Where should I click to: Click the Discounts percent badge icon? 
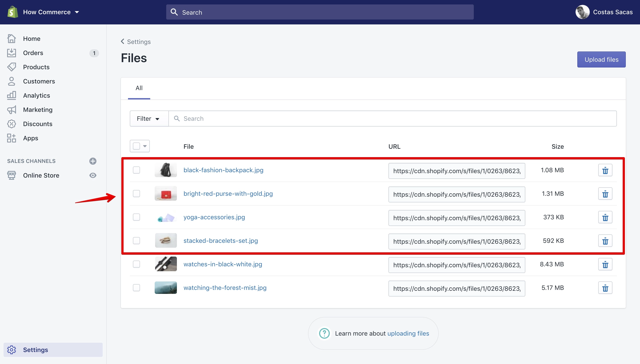tap(12, 124)
